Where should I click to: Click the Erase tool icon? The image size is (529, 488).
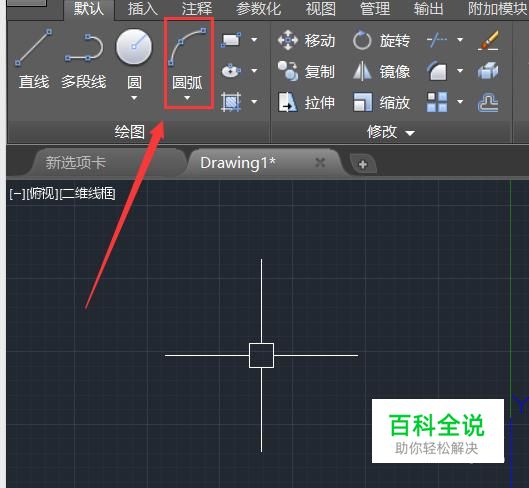pos(488,40)
